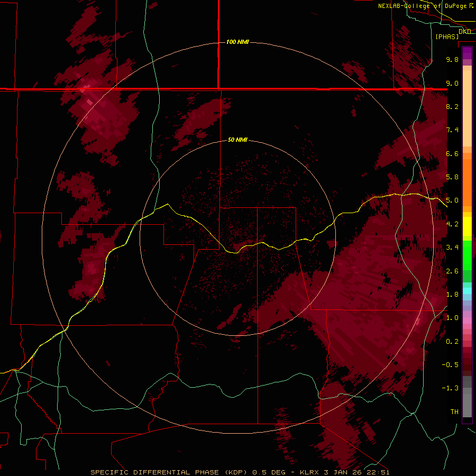Click the 3.4 value on the scale
Image resolution: width=476 pixels, height=476 pixels.
452,248
